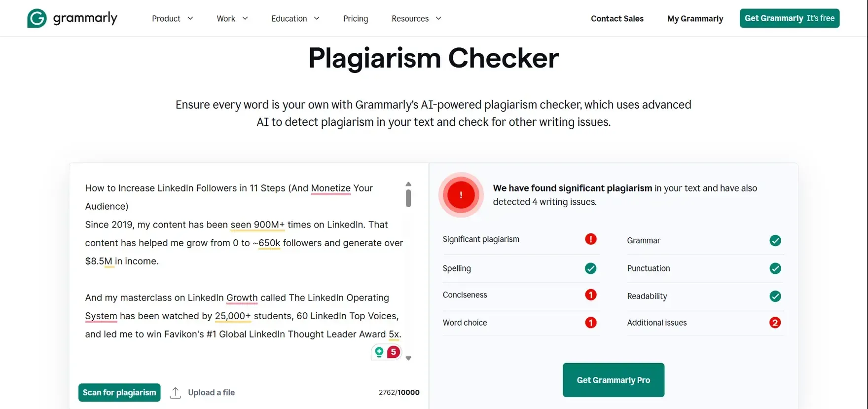The height and width of the screenshot is (409, 868).
Task: Click the upload file arrow icon
Action: click(x=175, y=393)
